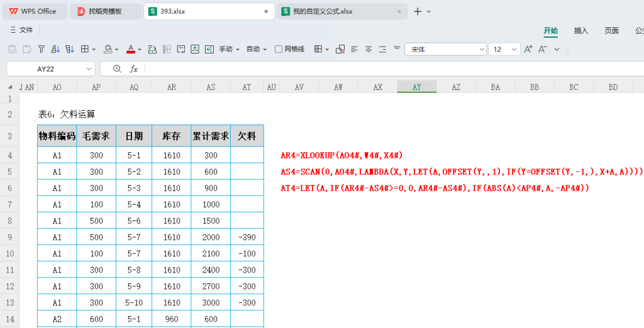The image size is (644, 328).
Task: Select column header AP
Action: coord(96,87)
